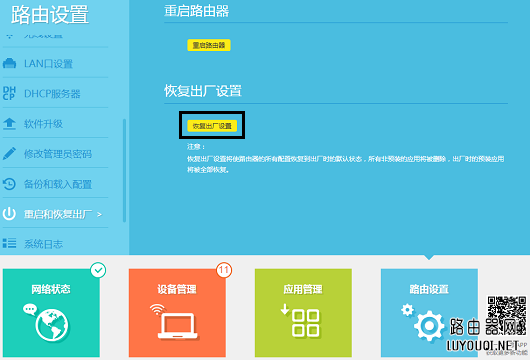The image size is (530, 360).
Task: Click the laptop icon in 设备管理 tile
Action: tap(177, 325)
